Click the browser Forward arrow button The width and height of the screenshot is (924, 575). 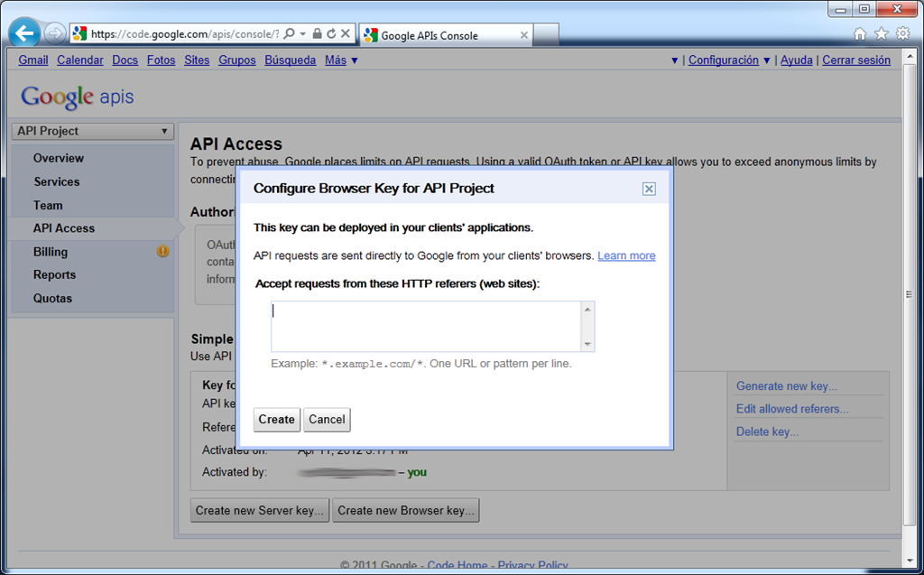(x=55, y=33)
